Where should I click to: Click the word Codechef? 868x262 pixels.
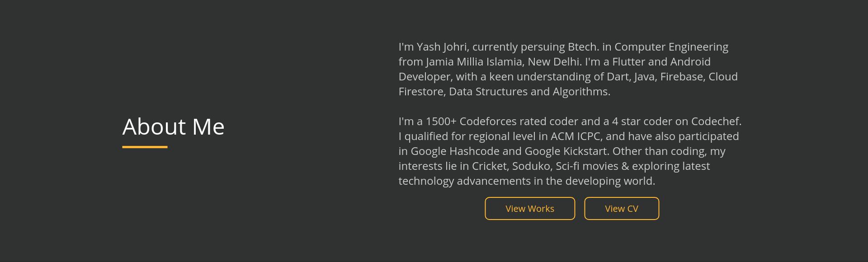pyautogui.click(x=715, y=122)
